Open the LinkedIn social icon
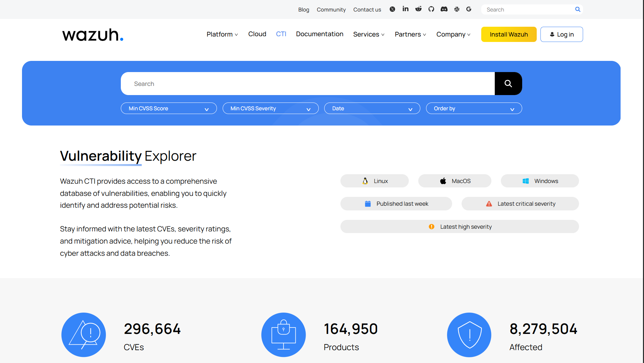Viewport: 644px width, 363px height. [x=405, y=9]
